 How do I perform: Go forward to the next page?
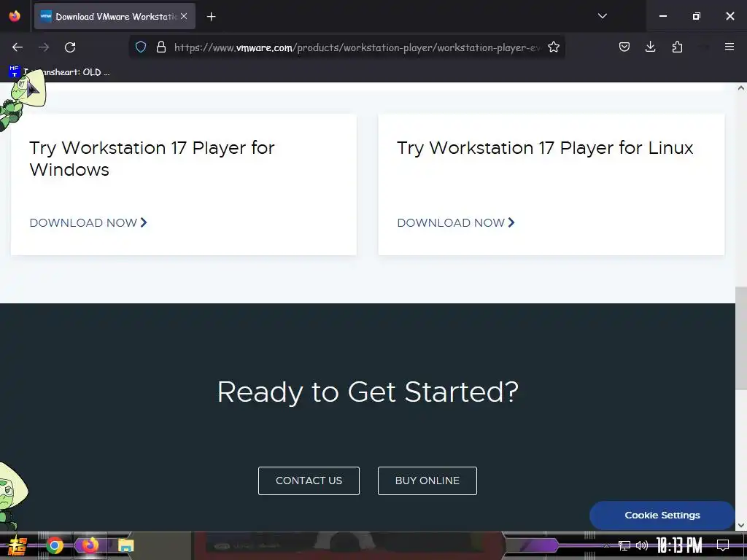coord(44,47)
